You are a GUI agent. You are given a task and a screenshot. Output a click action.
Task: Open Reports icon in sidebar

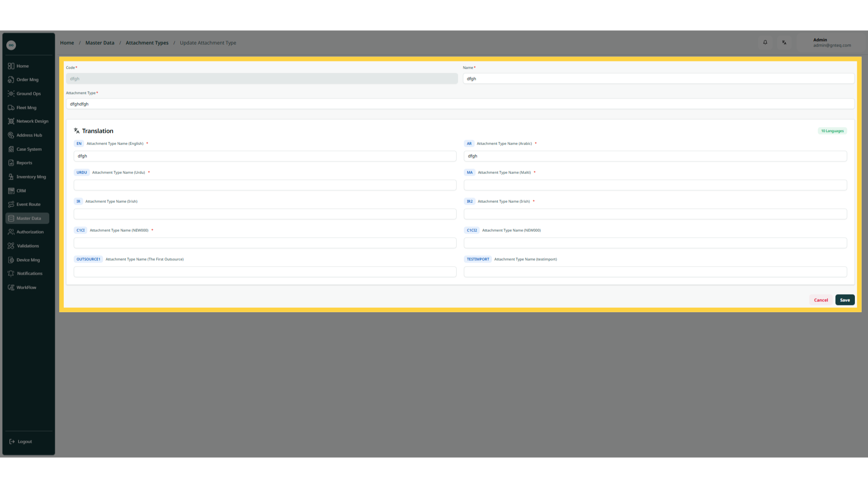pos(11,163)
